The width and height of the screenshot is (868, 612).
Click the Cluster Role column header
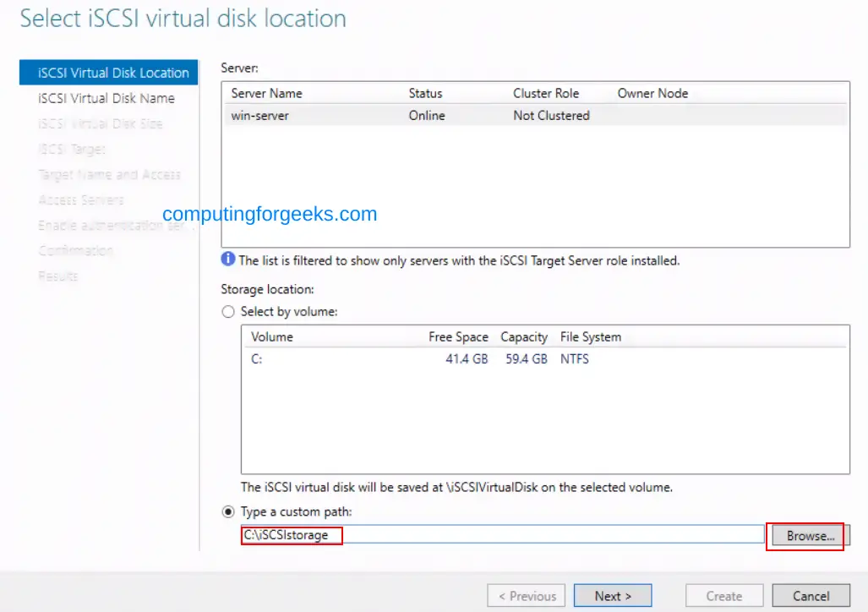tap(545, 94)
